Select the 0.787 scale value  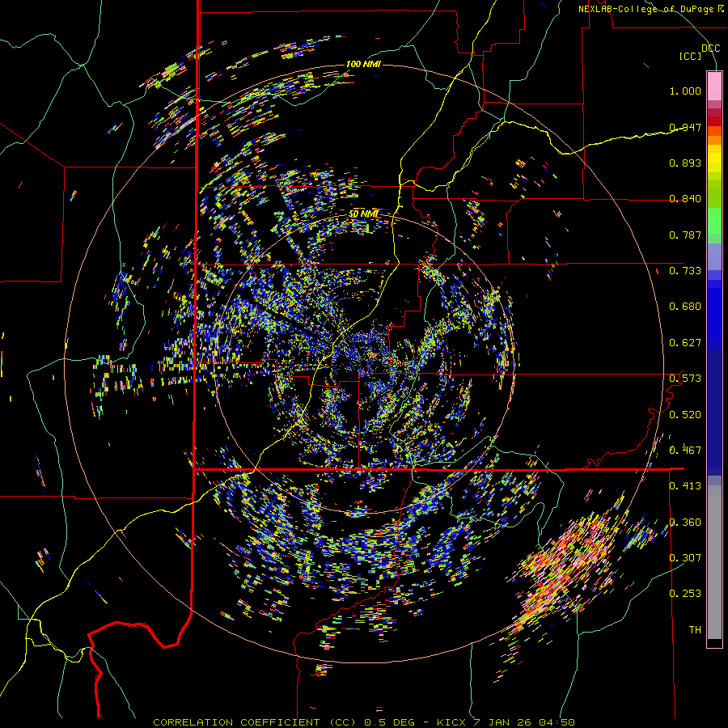pyautogui.click(x=685, y=235)
